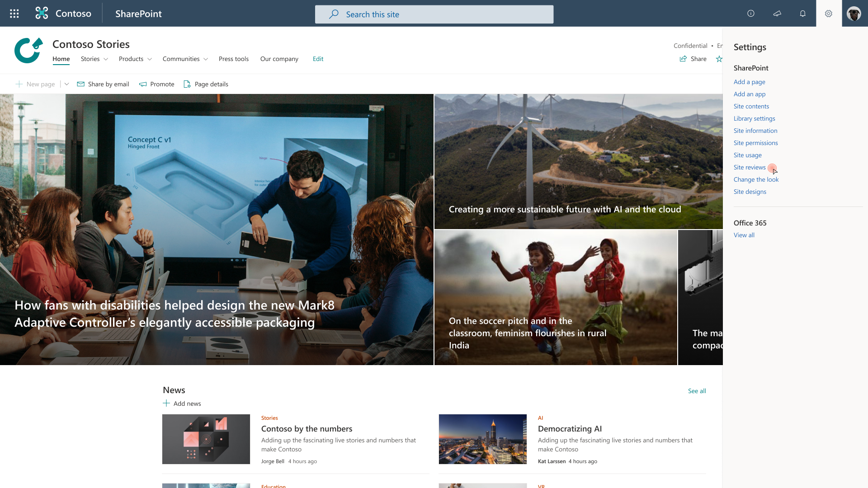Image resolution: width=868 pixels, height=488 pixels.
Task: Open the user profile avatar
Action: (x=854, y=14)
